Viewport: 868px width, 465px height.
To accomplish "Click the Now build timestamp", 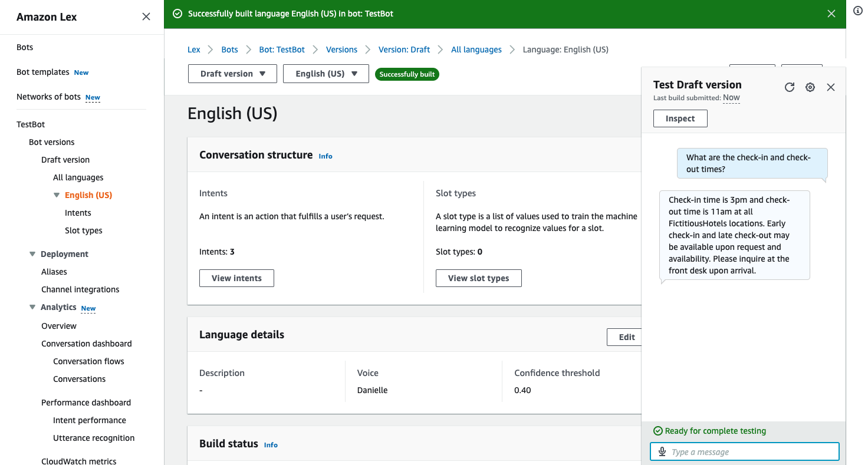I will [731, 98].
